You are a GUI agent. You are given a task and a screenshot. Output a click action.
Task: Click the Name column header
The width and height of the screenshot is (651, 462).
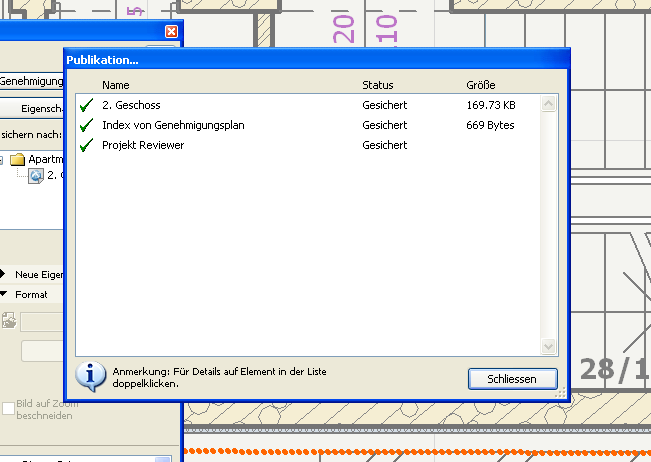116,85
